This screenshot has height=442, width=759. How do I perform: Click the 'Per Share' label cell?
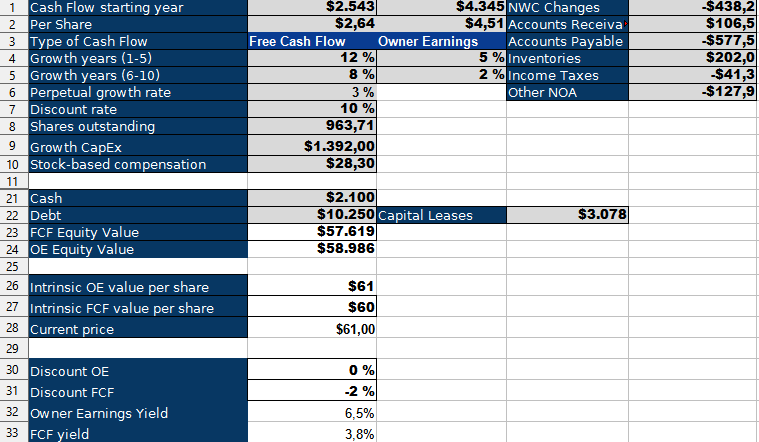[x=138, y=24]
